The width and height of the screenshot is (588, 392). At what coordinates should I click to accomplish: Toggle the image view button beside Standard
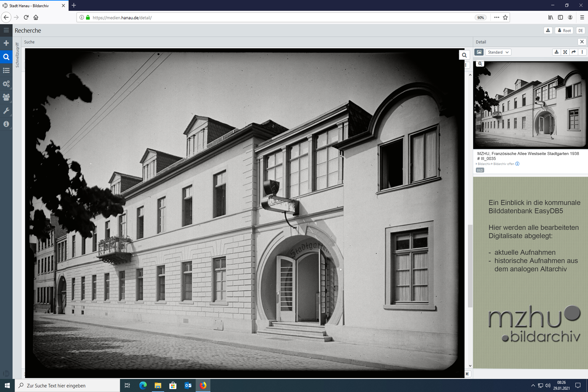(479, 52)
